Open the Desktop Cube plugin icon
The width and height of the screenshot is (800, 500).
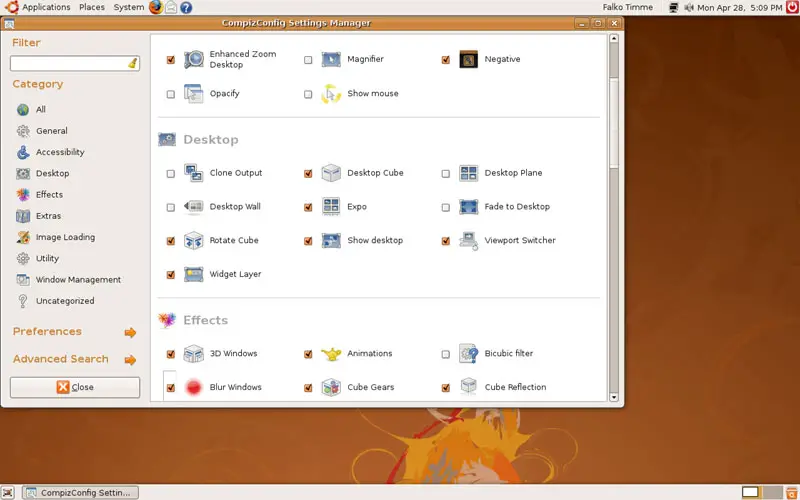(x=331, y=173)
